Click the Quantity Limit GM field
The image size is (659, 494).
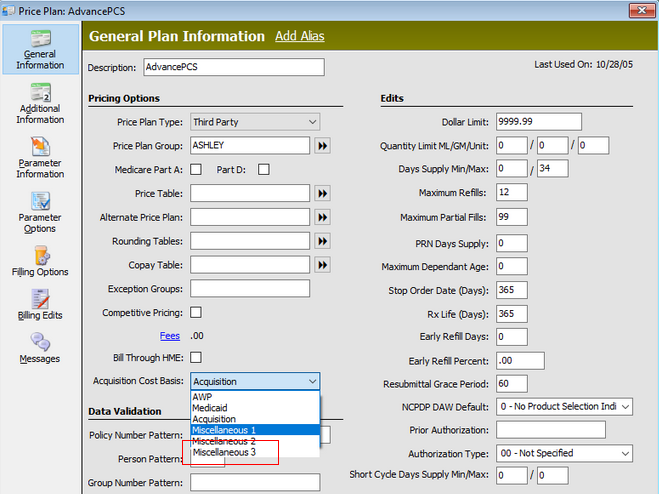553,145
